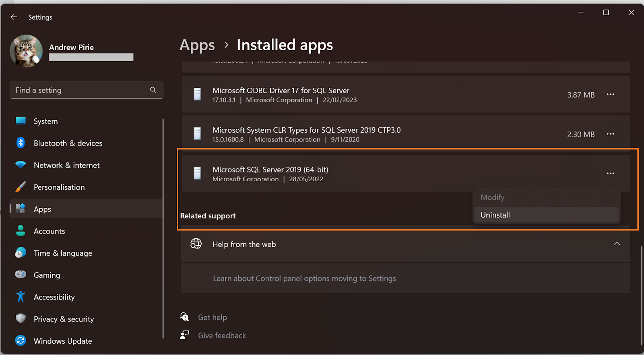Go back using the Settings back arrow

click(x=14, y=17)
